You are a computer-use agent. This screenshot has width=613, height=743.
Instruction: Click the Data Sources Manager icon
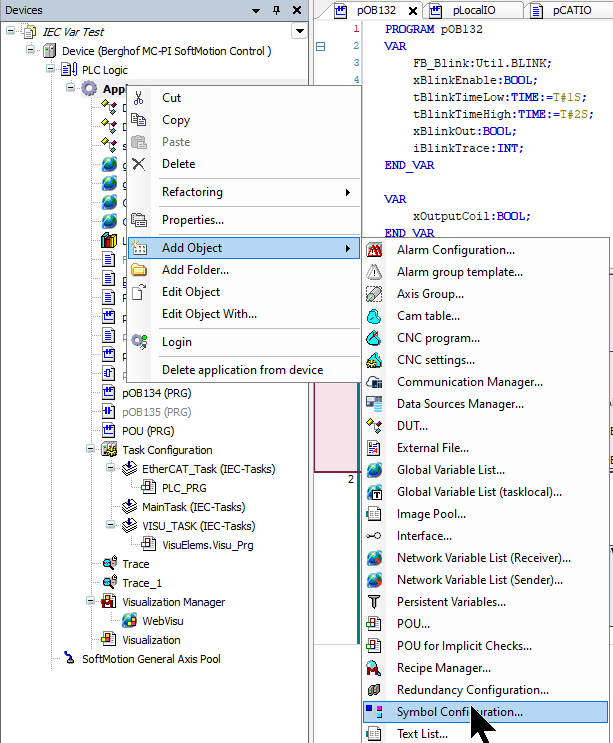(374, 404)
